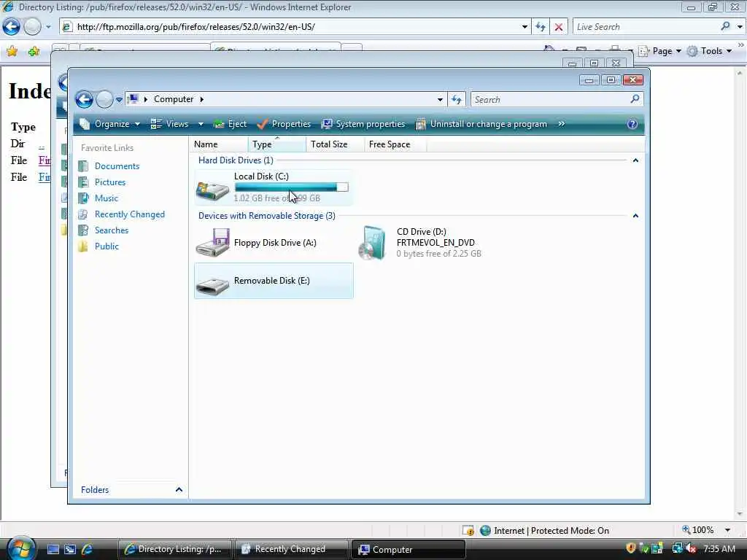This screenshot has height=560, width=747.
Task: Sort by Free Space column
Action: [x=395, y=144]
